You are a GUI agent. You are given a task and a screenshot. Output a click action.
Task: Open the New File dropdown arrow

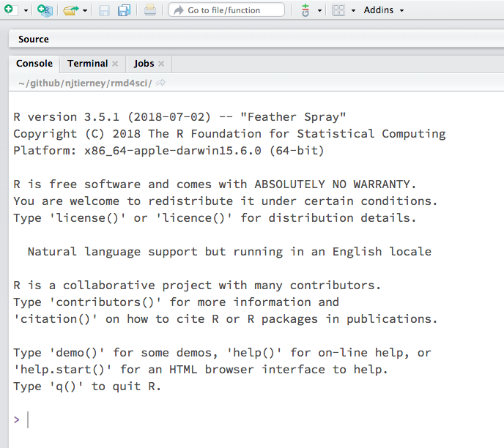[x=26, y=10]
